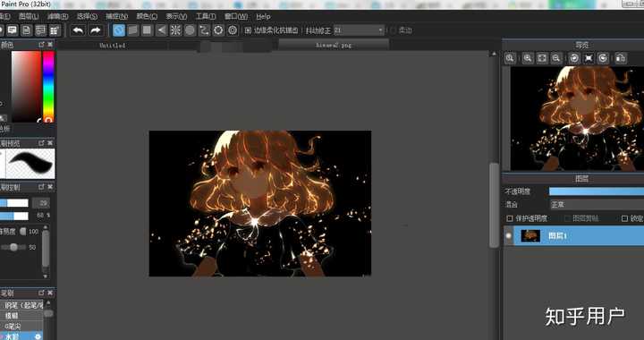This screenshot has width=644, height=340.
Task: Undock the 笔刷 brush list panel
Action: click(x=41, y=293)
